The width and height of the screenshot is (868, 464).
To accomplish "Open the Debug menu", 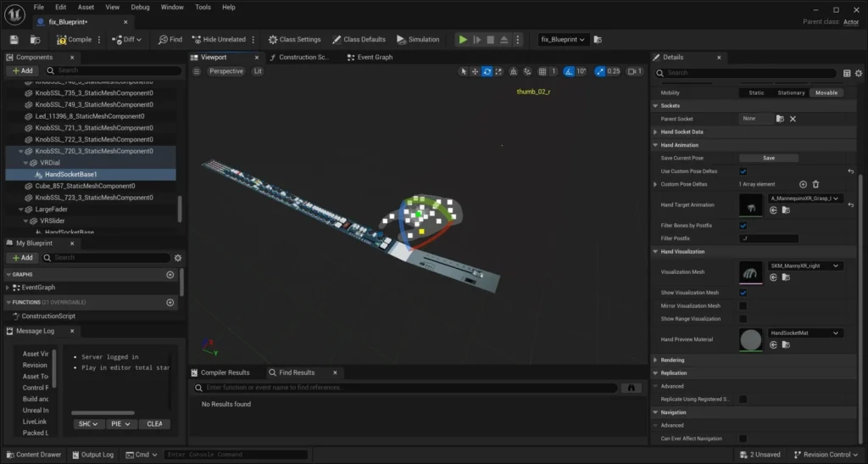I will click(140, 7).
